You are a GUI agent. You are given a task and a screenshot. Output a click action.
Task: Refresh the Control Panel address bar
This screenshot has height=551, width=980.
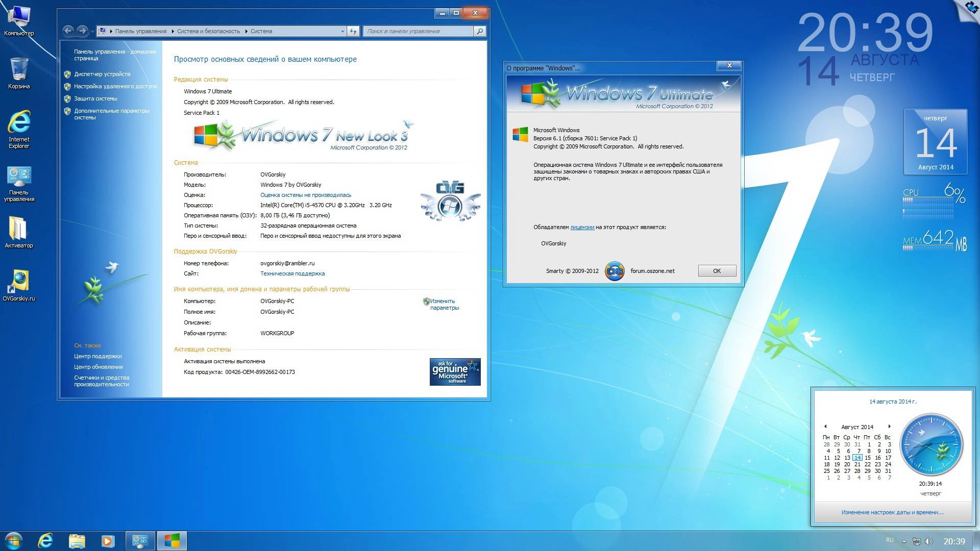coord(353,31)
